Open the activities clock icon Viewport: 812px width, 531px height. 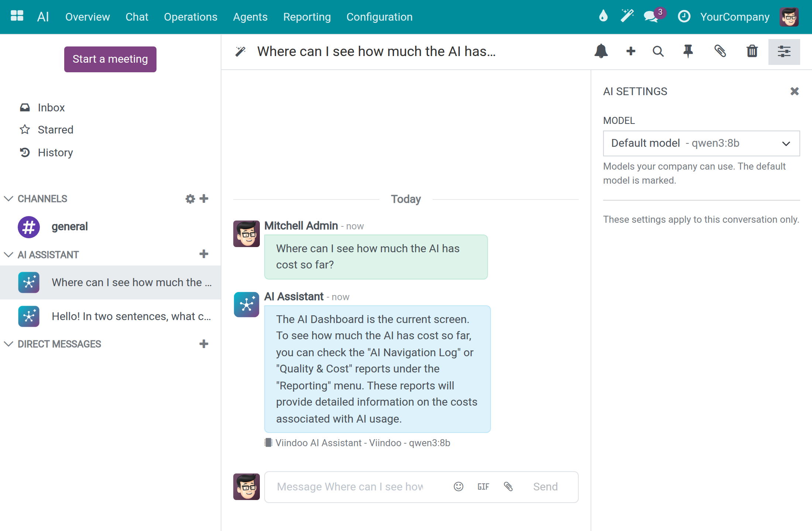(x=684, y=17)
